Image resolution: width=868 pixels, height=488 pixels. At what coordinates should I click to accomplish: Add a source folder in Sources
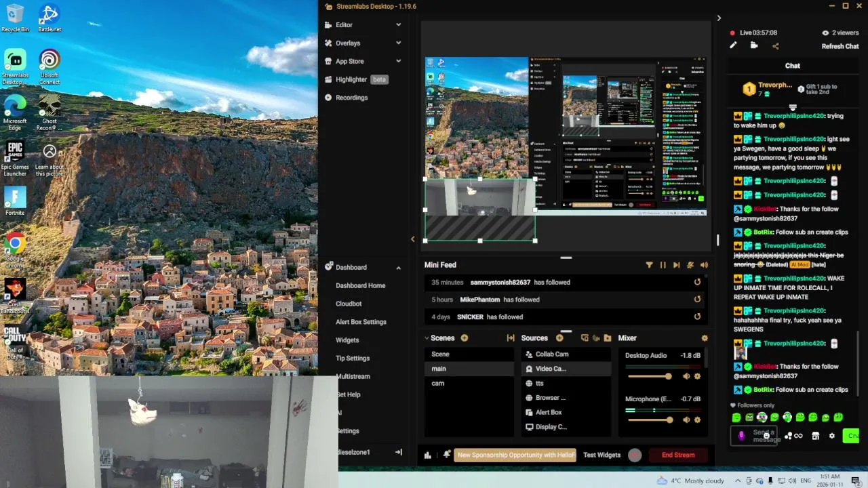pos(608,338)
